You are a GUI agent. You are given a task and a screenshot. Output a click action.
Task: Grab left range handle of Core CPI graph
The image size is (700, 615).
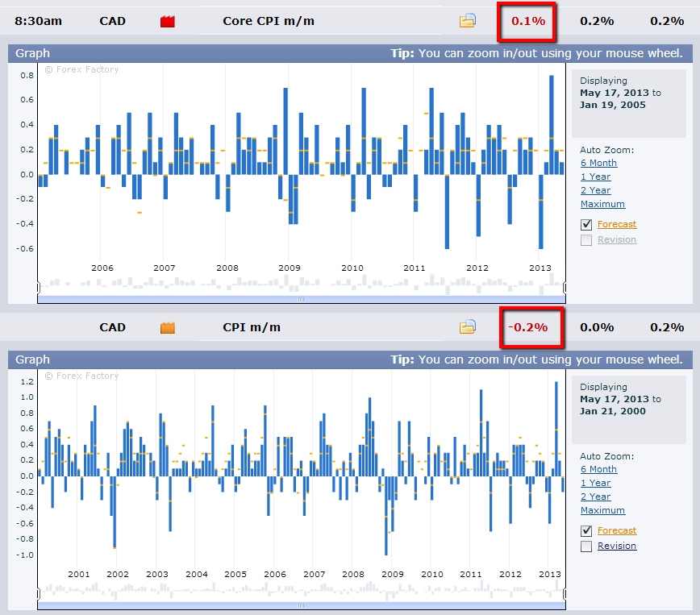pyautogui.click(x=39, y=287)
